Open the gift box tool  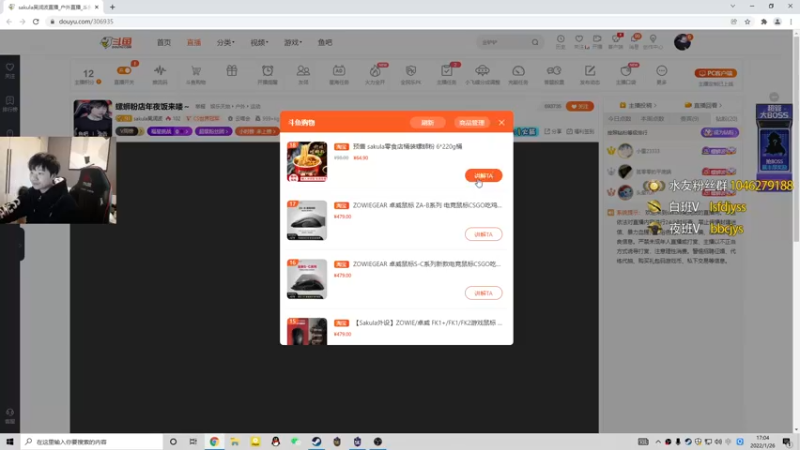232,70
